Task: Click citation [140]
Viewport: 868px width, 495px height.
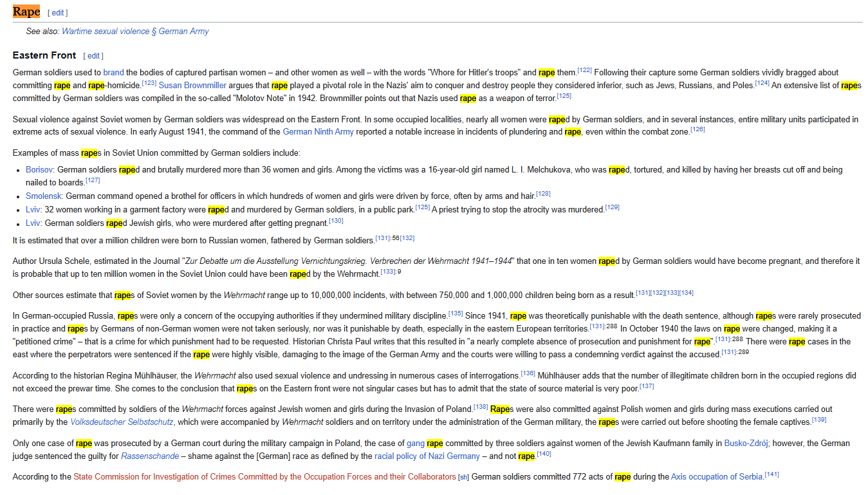Action: 544,454
